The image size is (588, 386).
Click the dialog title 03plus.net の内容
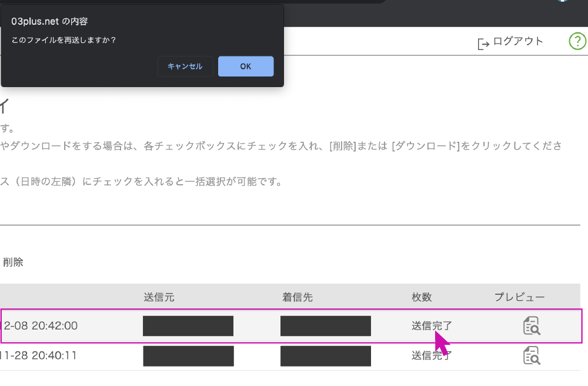click(x=49, y=21)
